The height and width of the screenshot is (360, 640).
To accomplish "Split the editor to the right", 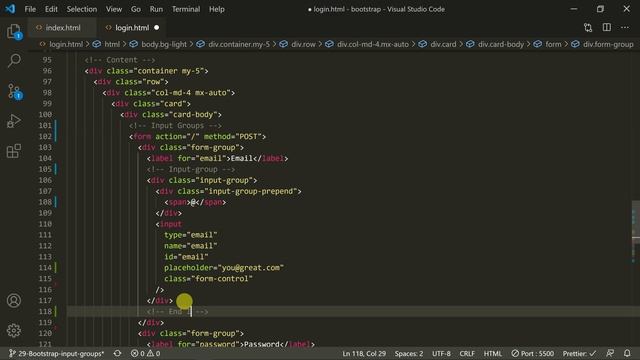I will click(607, 27).
